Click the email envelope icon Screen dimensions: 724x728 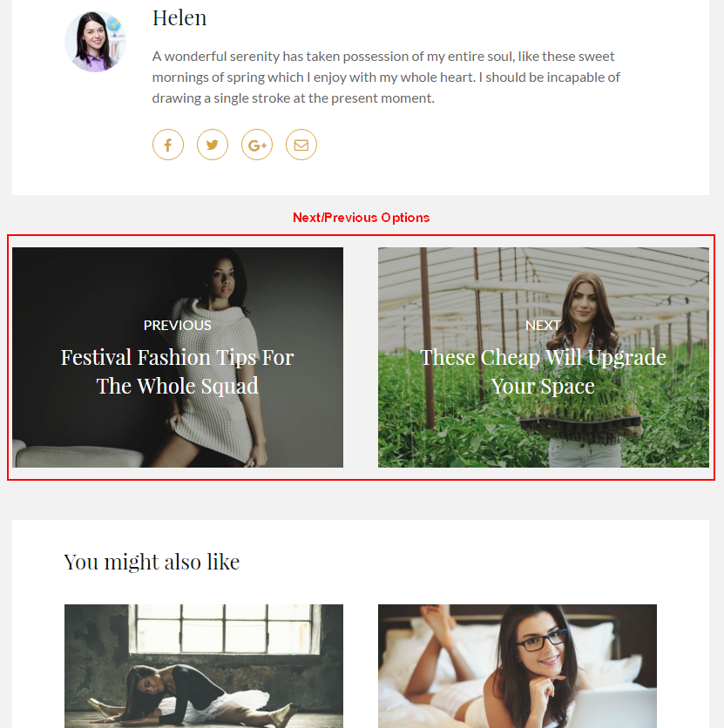tap(301, 145)
